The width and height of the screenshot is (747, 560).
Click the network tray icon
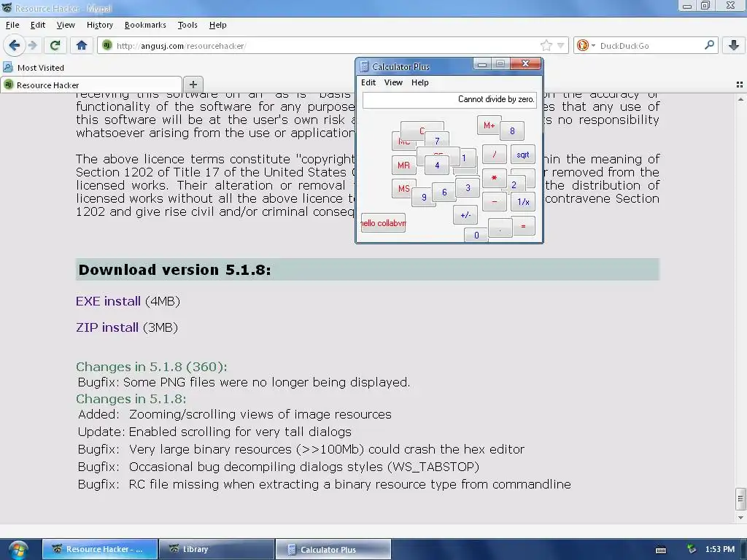[x=692, y=549]
